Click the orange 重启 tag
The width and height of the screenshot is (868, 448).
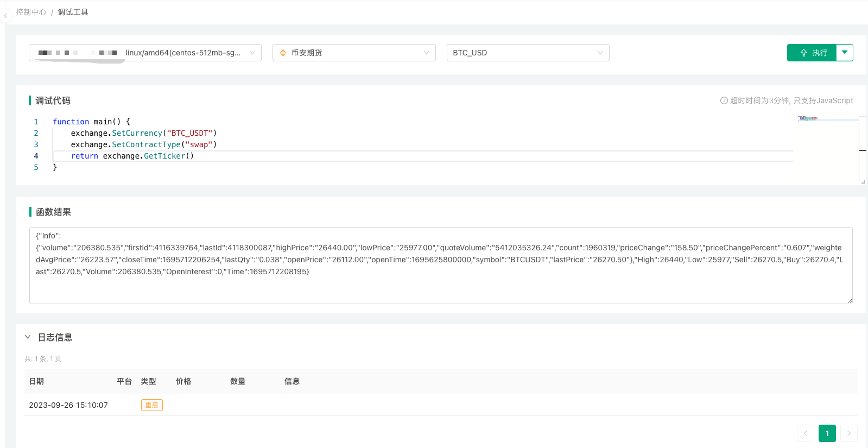[151, 405]
